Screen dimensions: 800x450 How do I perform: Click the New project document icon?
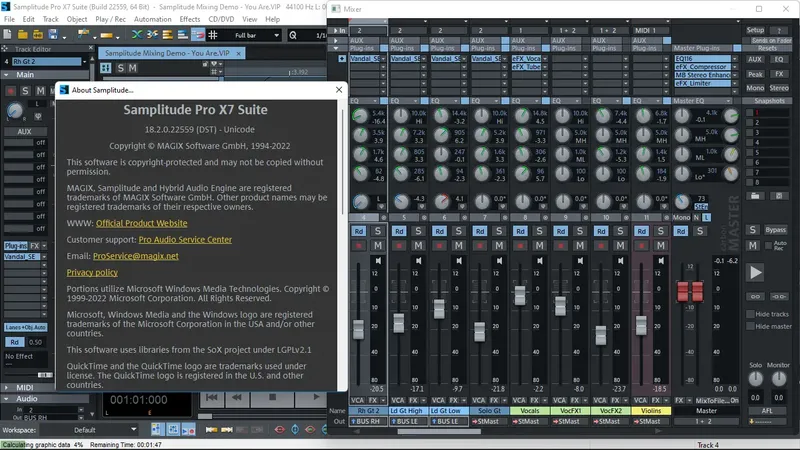(7, 35)
